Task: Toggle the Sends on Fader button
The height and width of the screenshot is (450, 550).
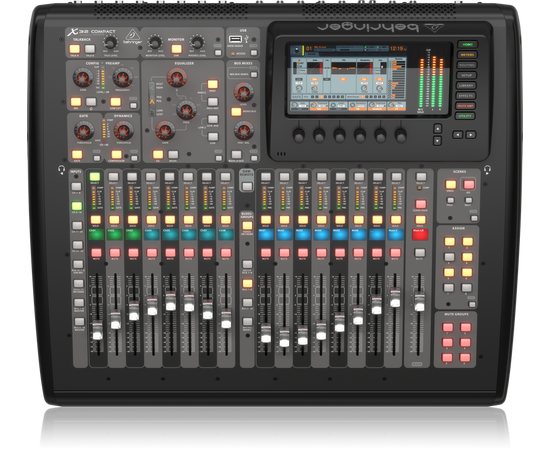Action: [x=247, y=226]
